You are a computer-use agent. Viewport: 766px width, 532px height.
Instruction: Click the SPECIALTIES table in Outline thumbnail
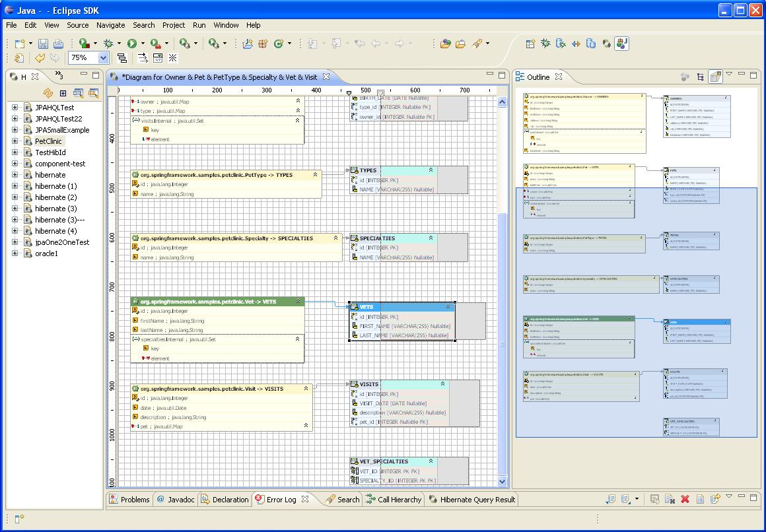pos(691,283)
